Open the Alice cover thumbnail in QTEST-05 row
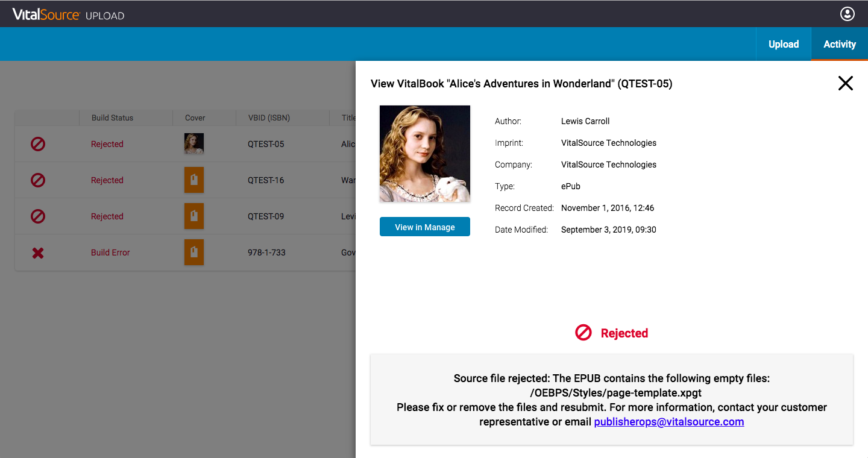Viewport: 868px width, 458px height. pyautogui.click(x=194, y=143)
